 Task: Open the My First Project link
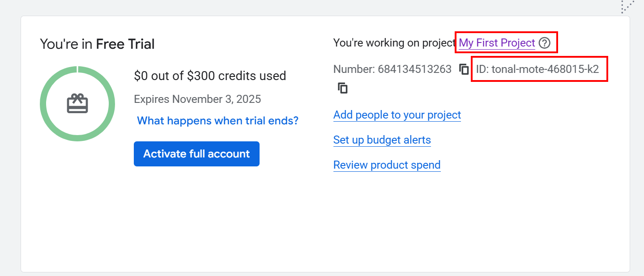(496, 42)
